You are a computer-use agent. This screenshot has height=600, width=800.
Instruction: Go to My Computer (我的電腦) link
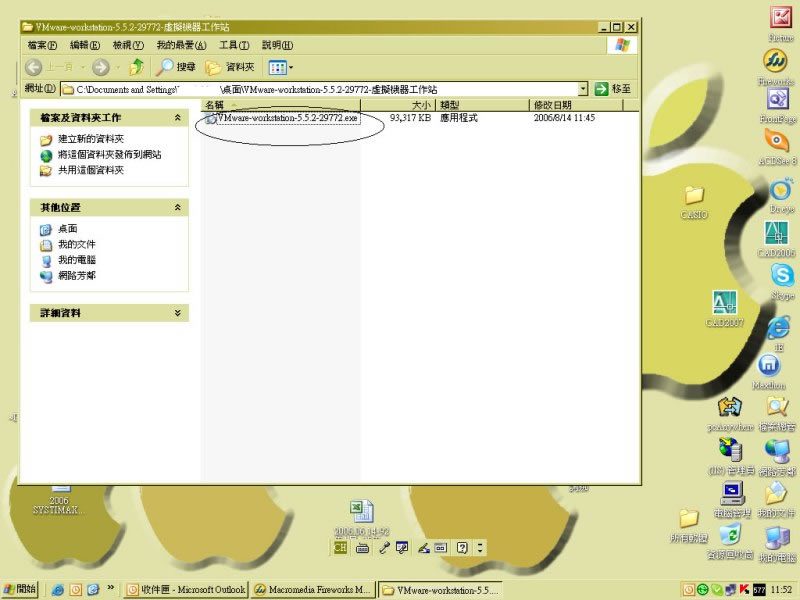(68, 260)
